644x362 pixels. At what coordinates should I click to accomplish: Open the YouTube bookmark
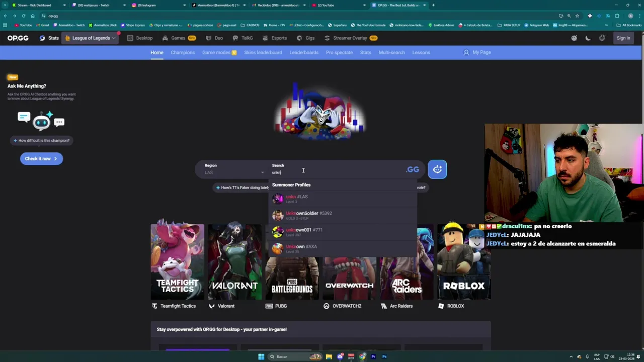23,25
